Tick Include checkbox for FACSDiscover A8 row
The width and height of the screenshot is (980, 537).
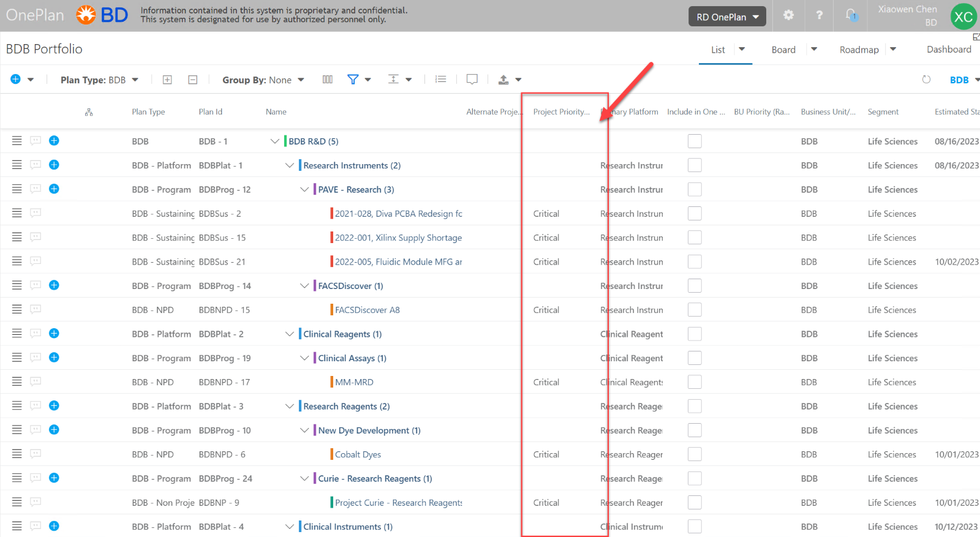[x=695, y=310]
